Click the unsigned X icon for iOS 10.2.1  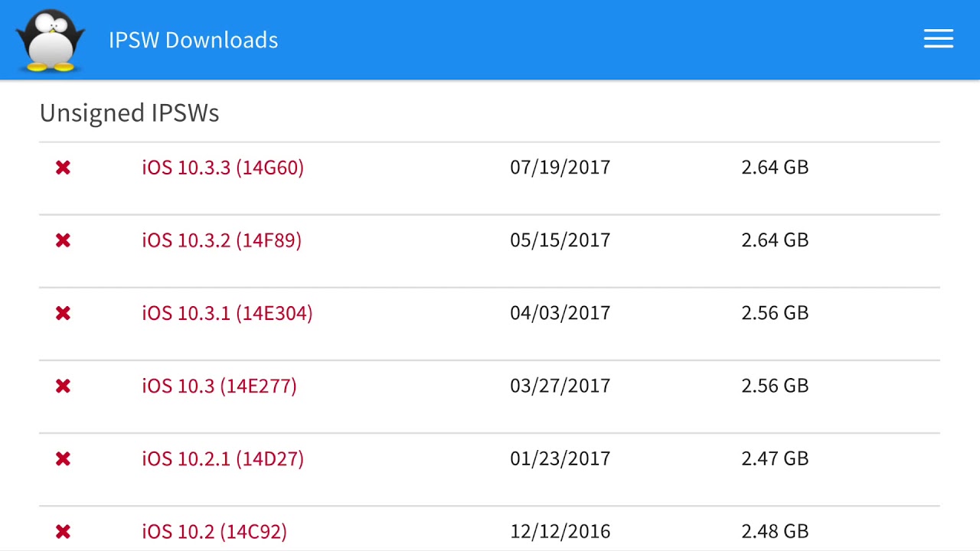click(x=63, y=458)
